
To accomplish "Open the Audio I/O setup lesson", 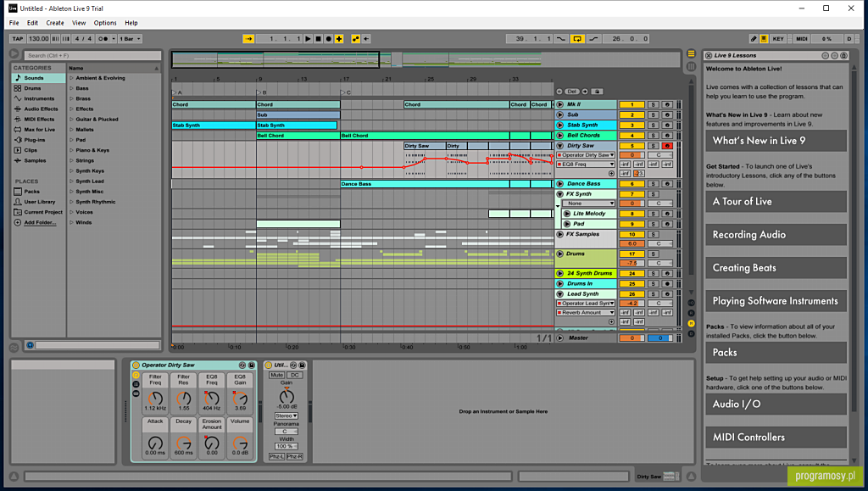I will pyautogui.click(x=776, y=405).
